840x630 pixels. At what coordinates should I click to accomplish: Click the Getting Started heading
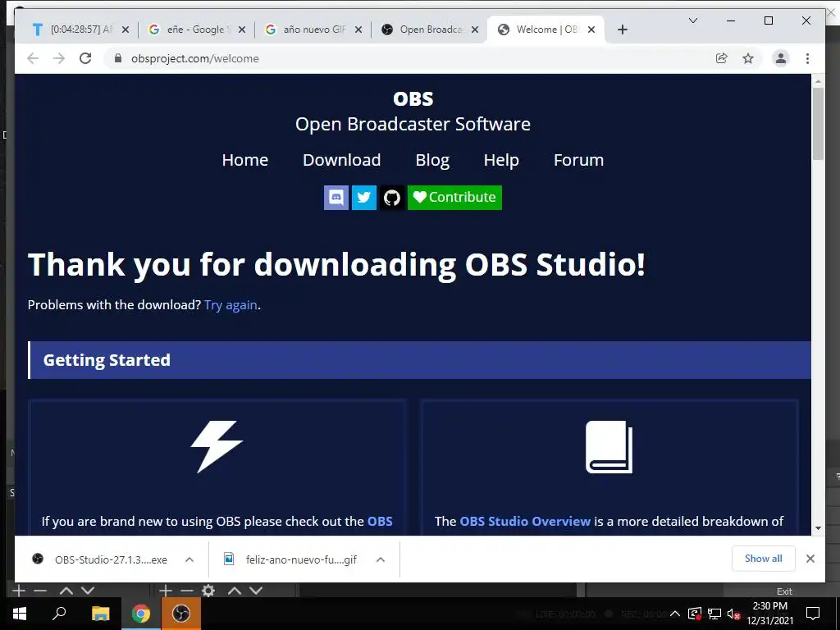[107, 360]
